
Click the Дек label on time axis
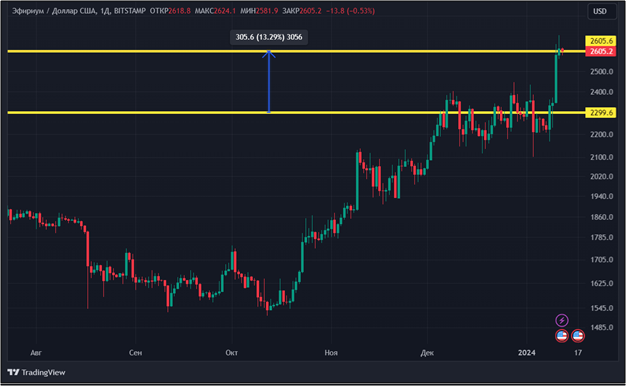427,353
